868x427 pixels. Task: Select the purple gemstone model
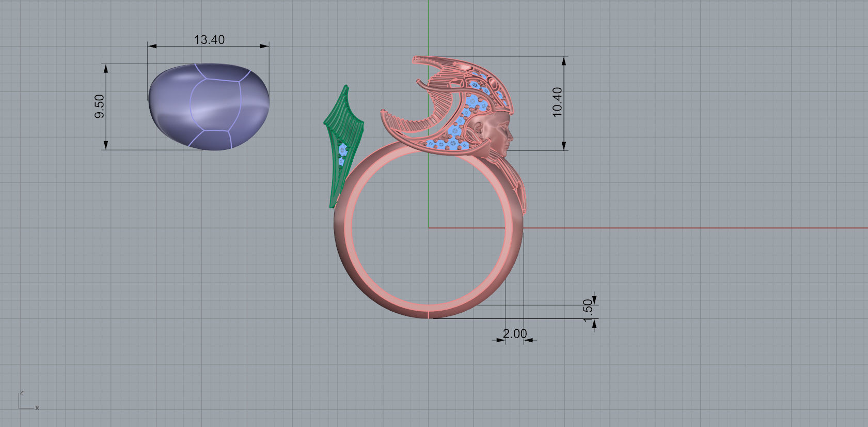point(209,107)
